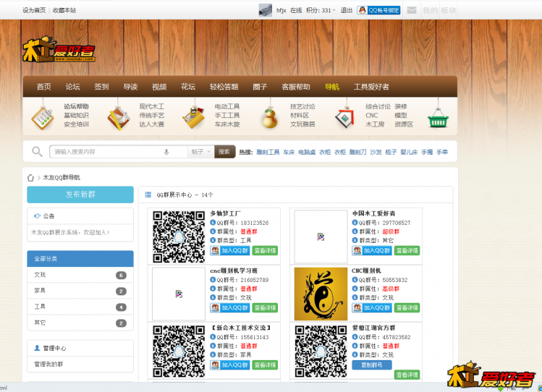542x392 pixels.
Task: Click the 车床木旋 board link
Action: tap(227, 124)
